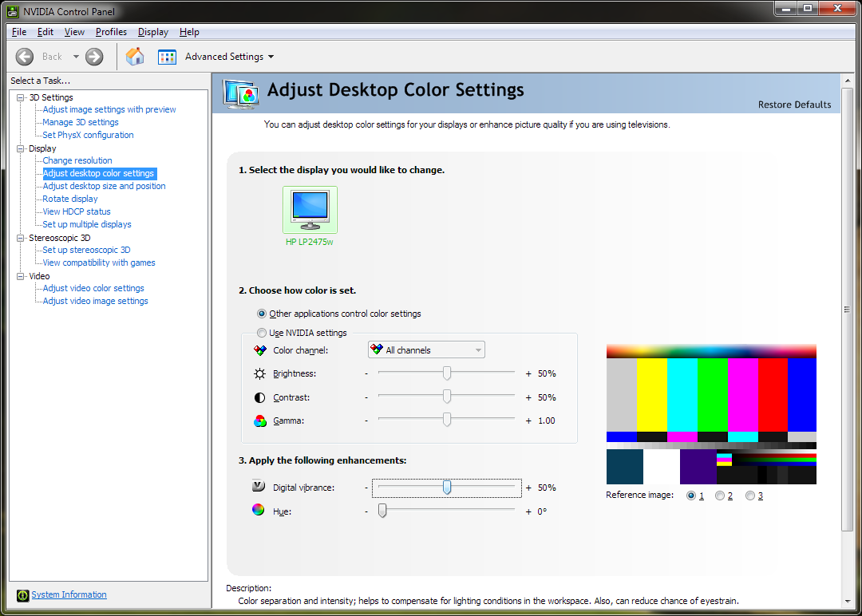Collapse the Stereoscopic 3D tree node

click(20, 238)
